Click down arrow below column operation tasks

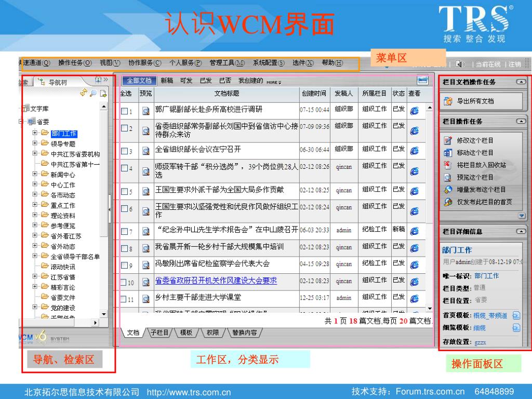[x=522, y=216]
